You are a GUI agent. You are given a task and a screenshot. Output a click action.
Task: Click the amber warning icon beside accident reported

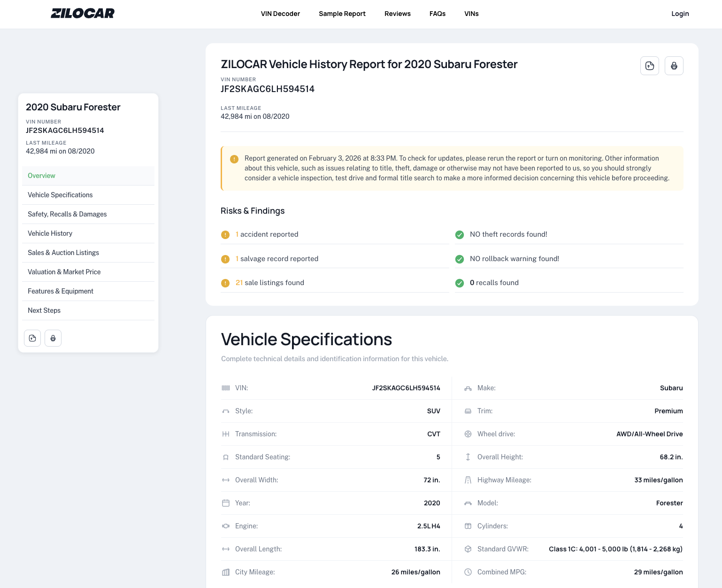click(x=225, y=235)
